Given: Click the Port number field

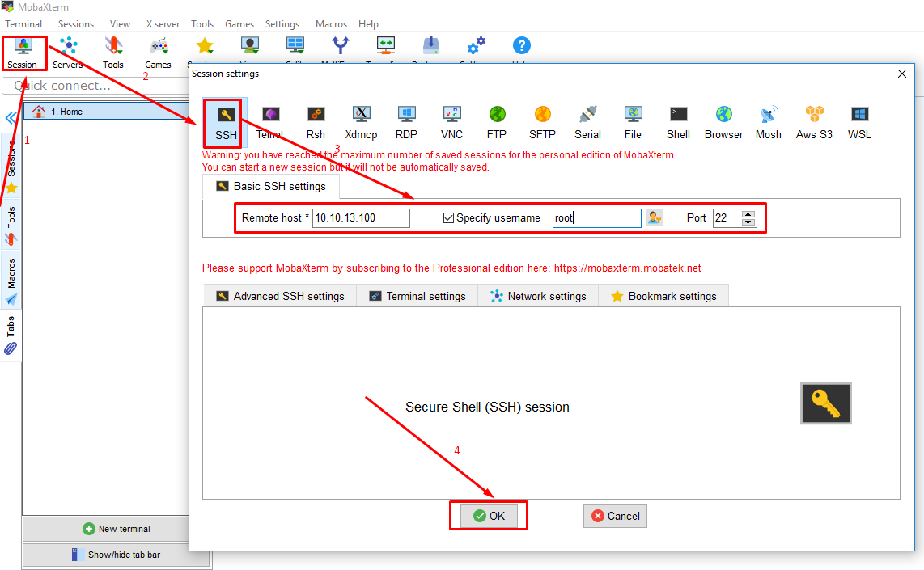Looking at the screenshot, I should (727, 217).
